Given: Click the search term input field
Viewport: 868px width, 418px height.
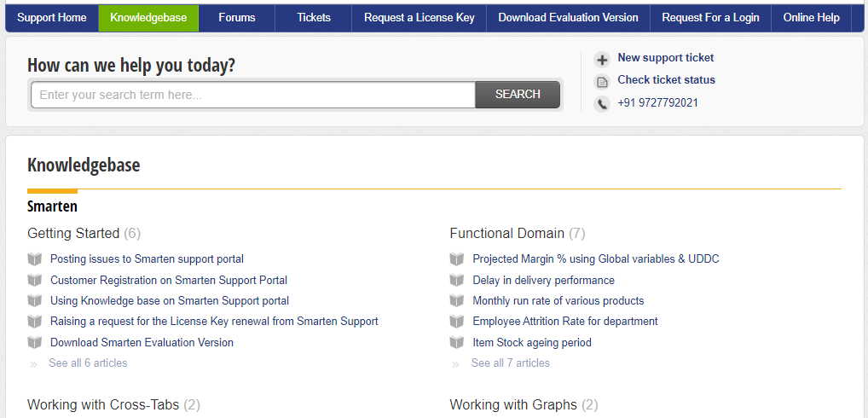Looking at the screenshot, I should 253,95.
